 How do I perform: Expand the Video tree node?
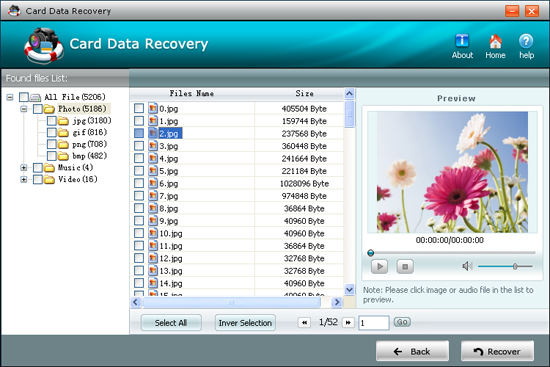tap(24, 180)
